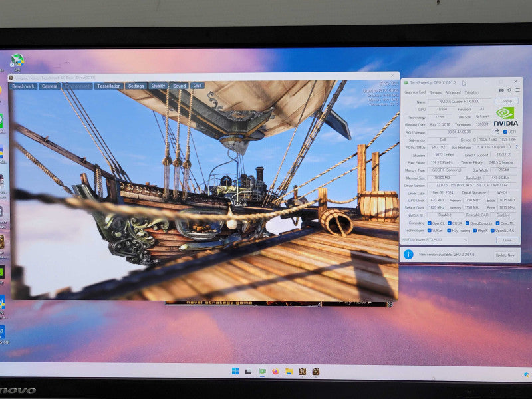This screenshot has width=532, height=399.
Task: Click the Shaders value 3072 Unified
Action: [x=444, y=155]
